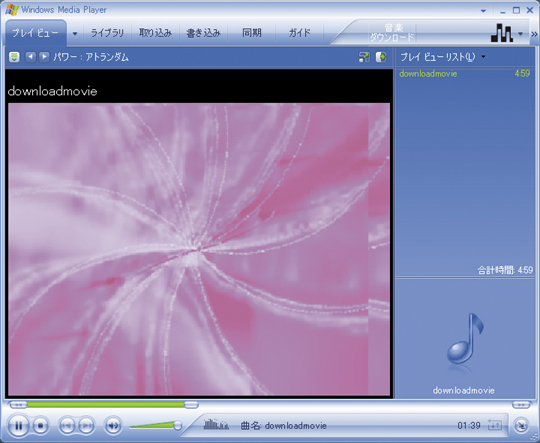View video in full screen mode icon
This screenshot has height=443, width=540.
(364, 57)
